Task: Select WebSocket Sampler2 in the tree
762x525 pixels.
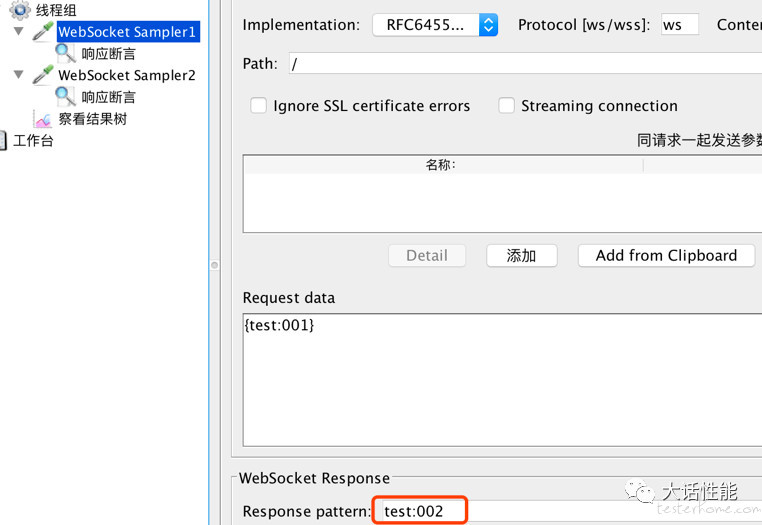Action: [127, 75]
